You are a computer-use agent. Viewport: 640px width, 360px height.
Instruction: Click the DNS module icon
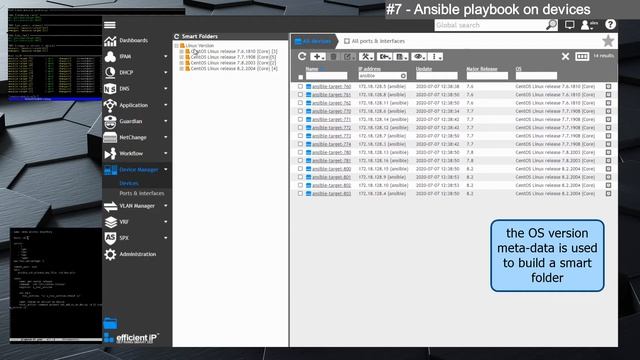(x=110, y=89)
